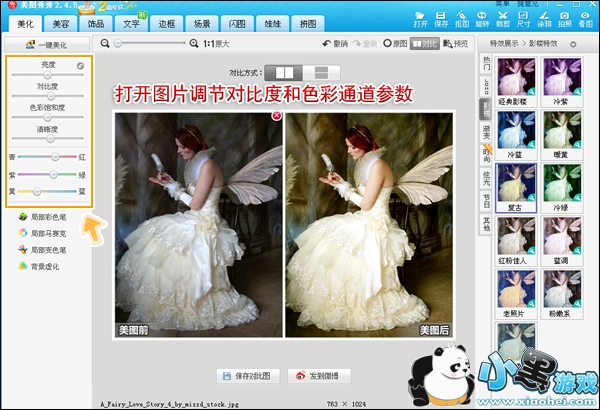The height and width of the screenshot is (410, 600).
Task: Expand the 特效展示 dropdown arrow
Action: [x=573, y=44]
